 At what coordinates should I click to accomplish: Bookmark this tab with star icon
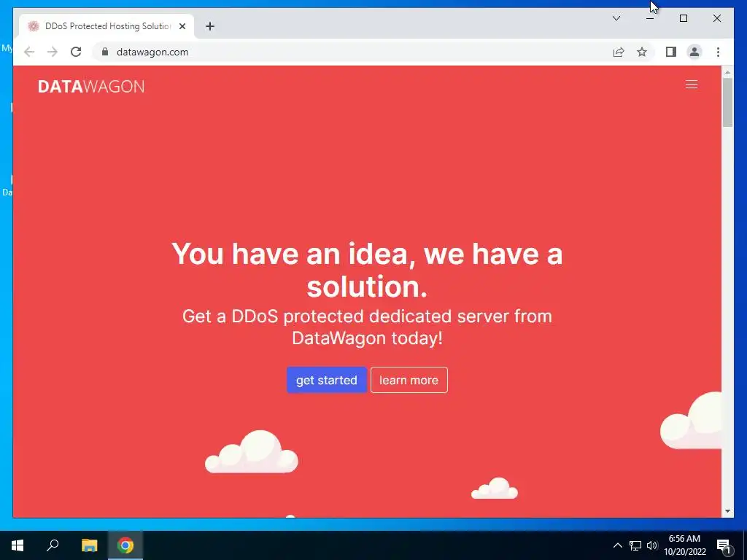click(x=642, y=52)
